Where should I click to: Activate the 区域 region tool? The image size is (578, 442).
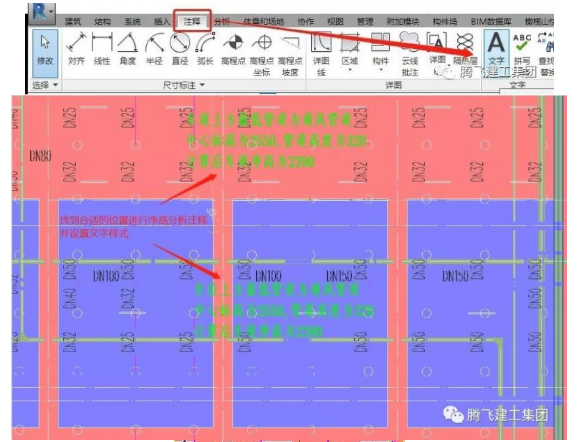(349, 49)
